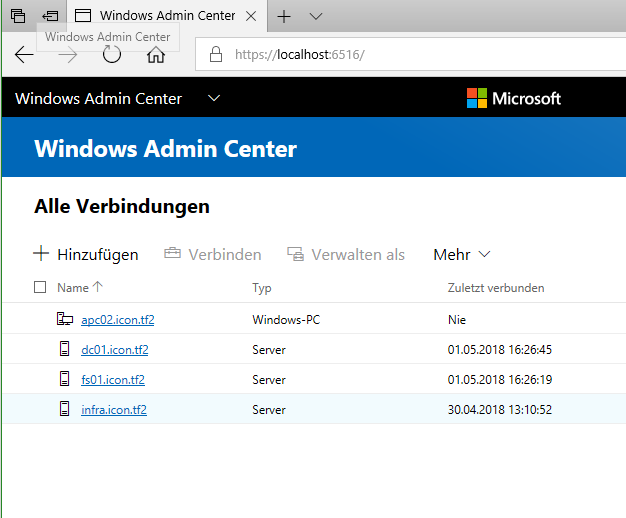Click the Verbinden button
Image resolution: width=626 pixels, height=518 pixels.
(213, 254)
